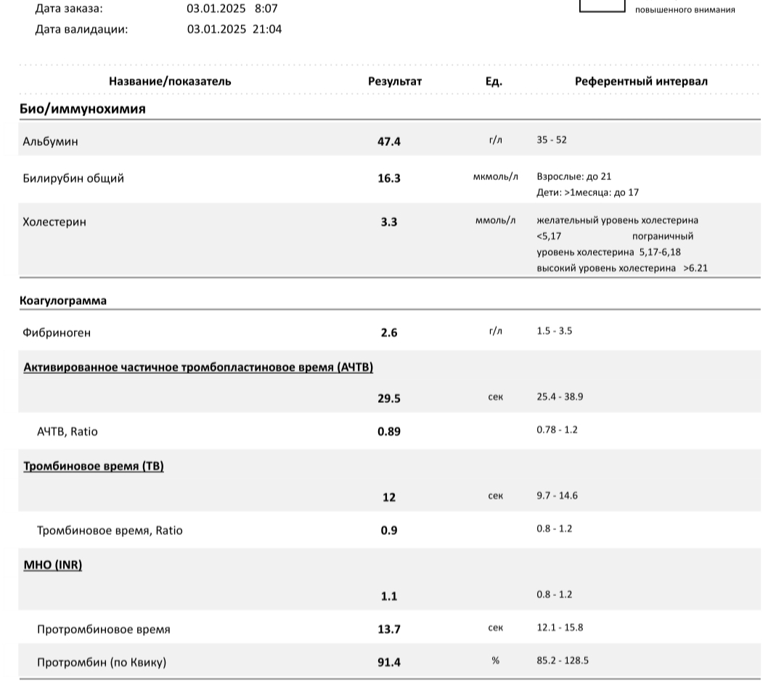The image size is (784, 694).
Task: Click the АЧТВ, Ratio value 0.89
Action: 389,431
